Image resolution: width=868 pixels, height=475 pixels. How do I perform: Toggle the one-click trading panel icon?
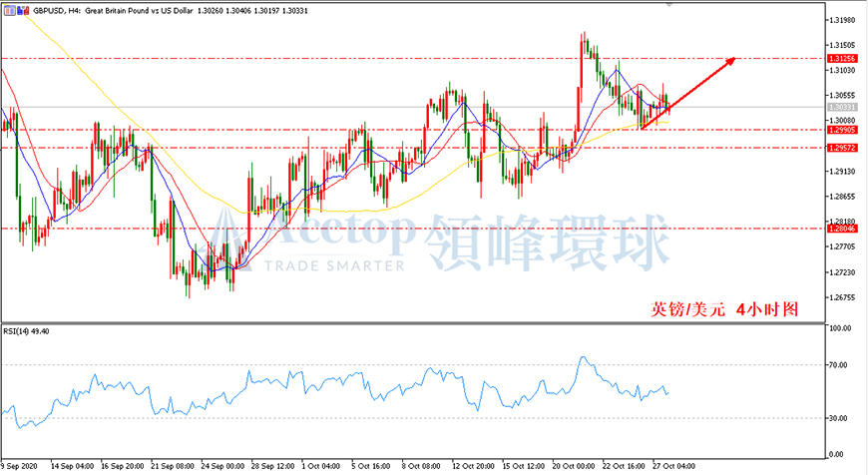(x=9, y=10)
